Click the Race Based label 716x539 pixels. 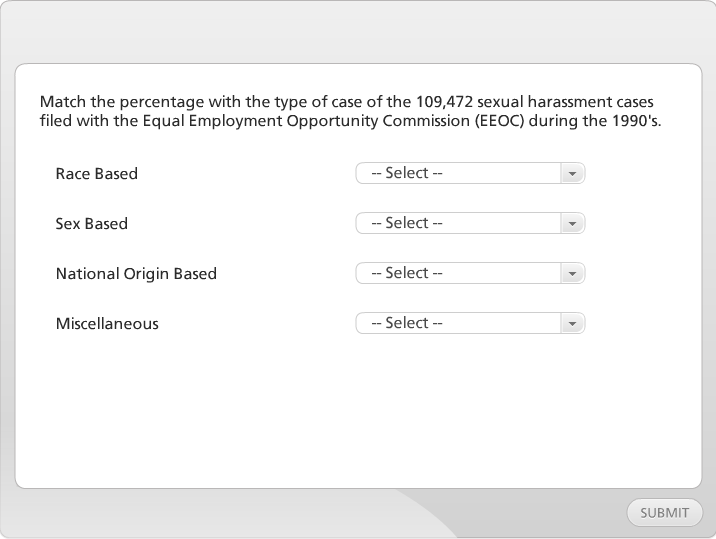[x=97, y=174]
